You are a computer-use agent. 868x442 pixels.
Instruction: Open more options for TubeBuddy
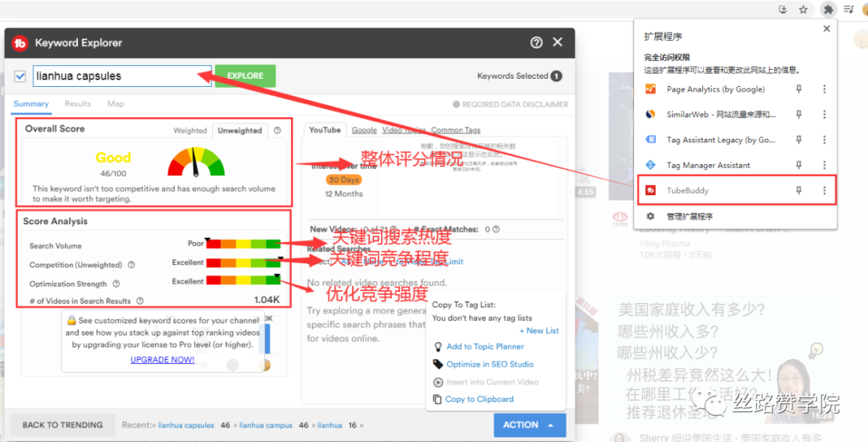pyautogui.click(x=825, y=190)
